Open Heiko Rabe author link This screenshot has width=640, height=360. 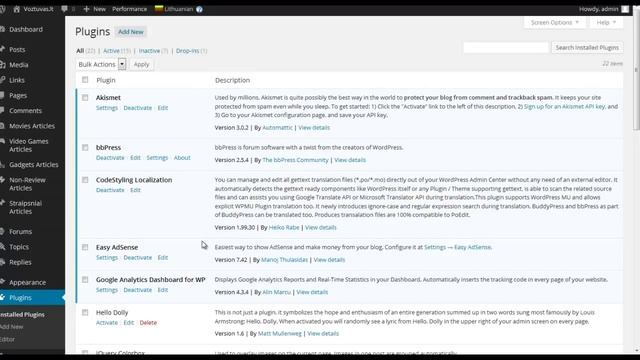coord(284,227)
